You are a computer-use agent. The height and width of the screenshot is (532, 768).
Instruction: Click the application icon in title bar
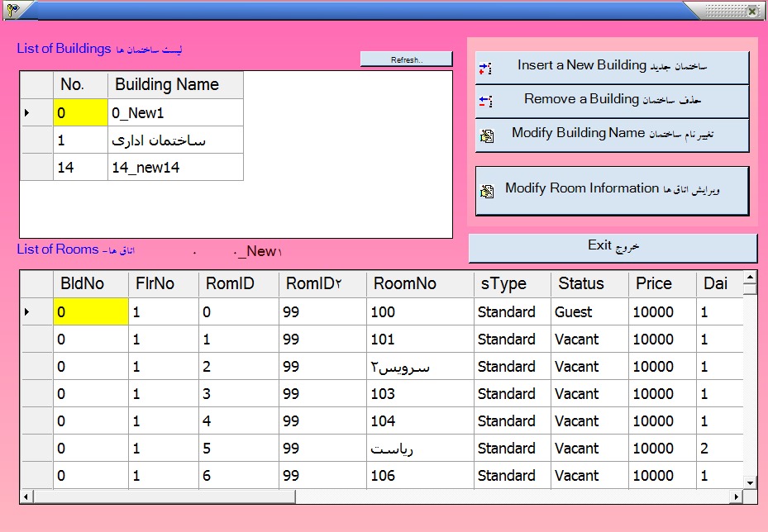[x=12, y=10]
